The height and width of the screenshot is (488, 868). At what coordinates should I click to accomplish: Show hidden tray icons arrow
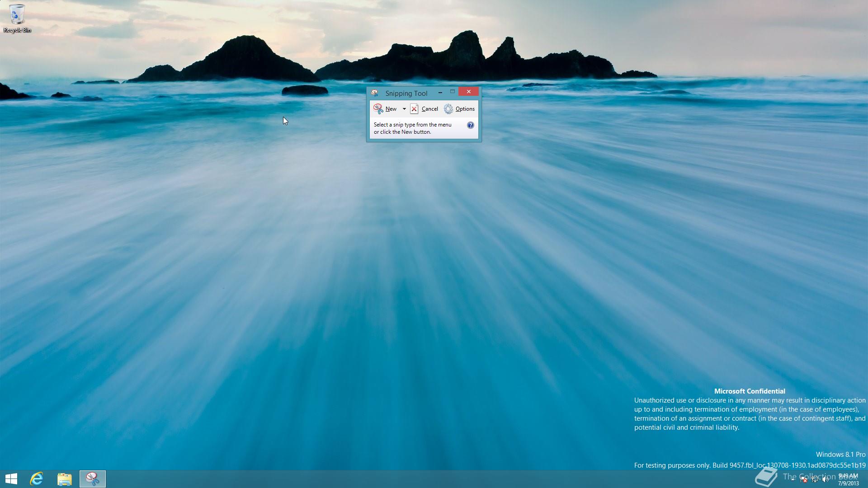793,480
